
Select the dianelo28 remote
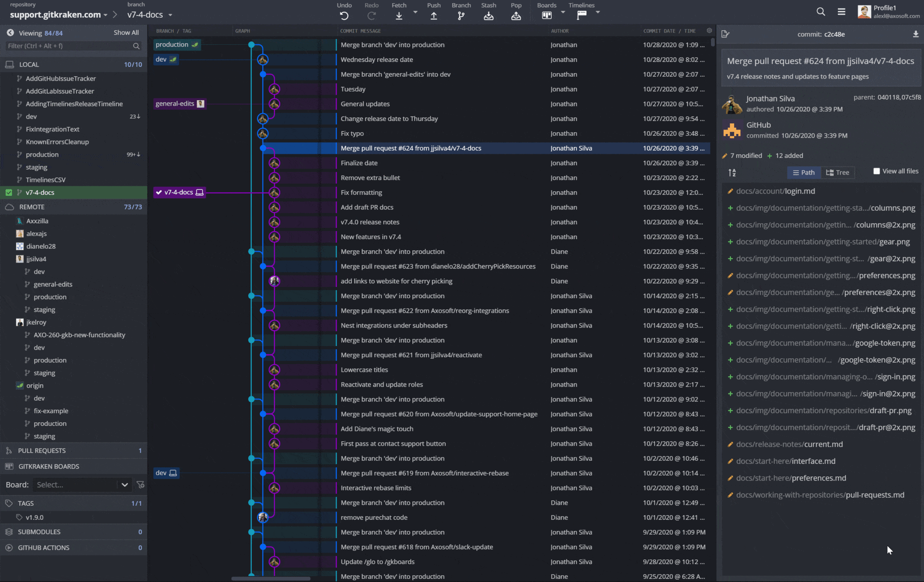click(x=74, y=246)
